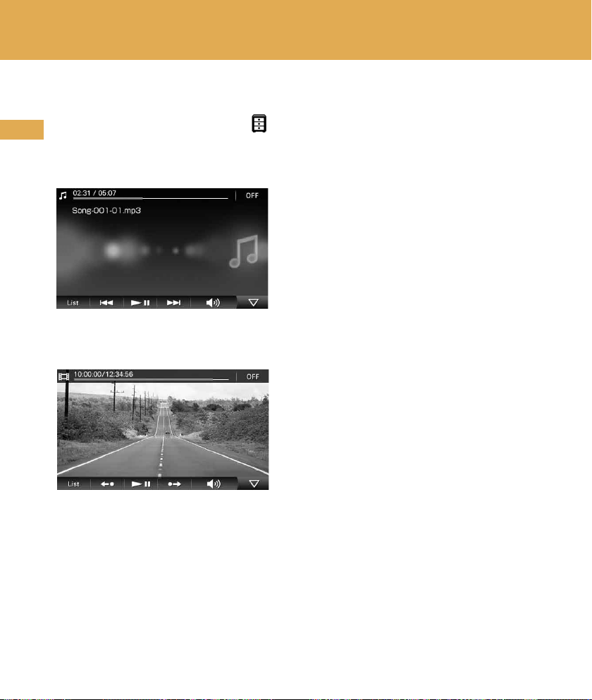The height and width of the screenshot is (700, 592).
Task: Step forward in the video player
Action: (x=175, y=484)
